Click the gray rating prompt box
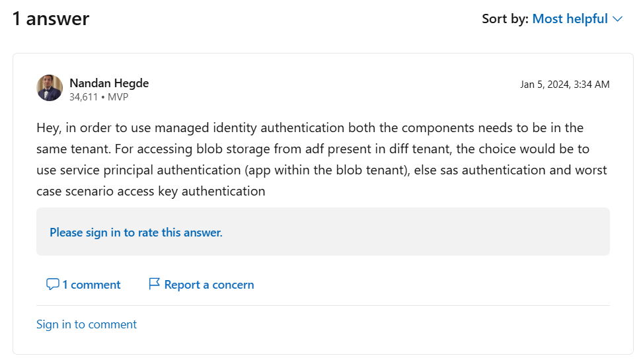 (323, 232)
